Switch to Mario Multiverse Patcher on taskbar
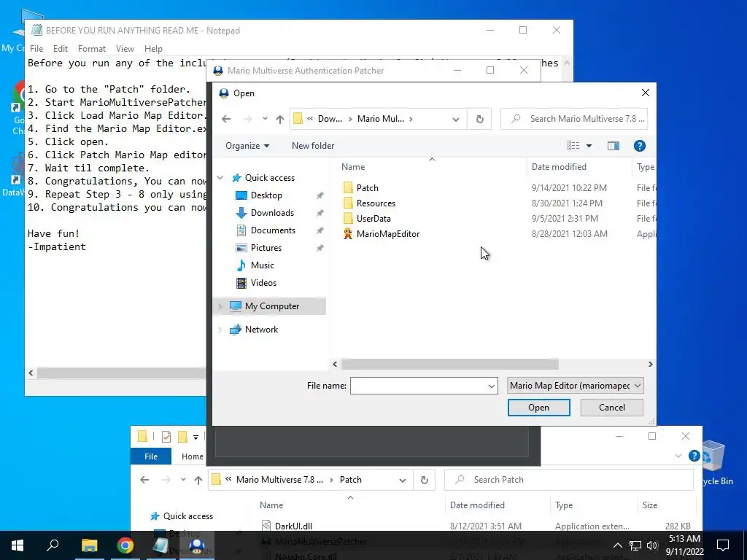The image size is (747, 560). click(196, 545)
